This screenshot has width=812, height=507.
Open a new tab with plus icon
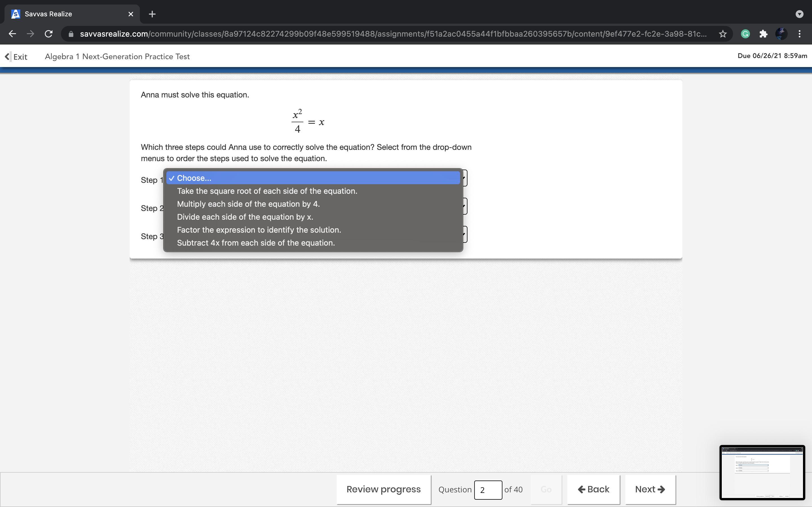coord(152,14)
